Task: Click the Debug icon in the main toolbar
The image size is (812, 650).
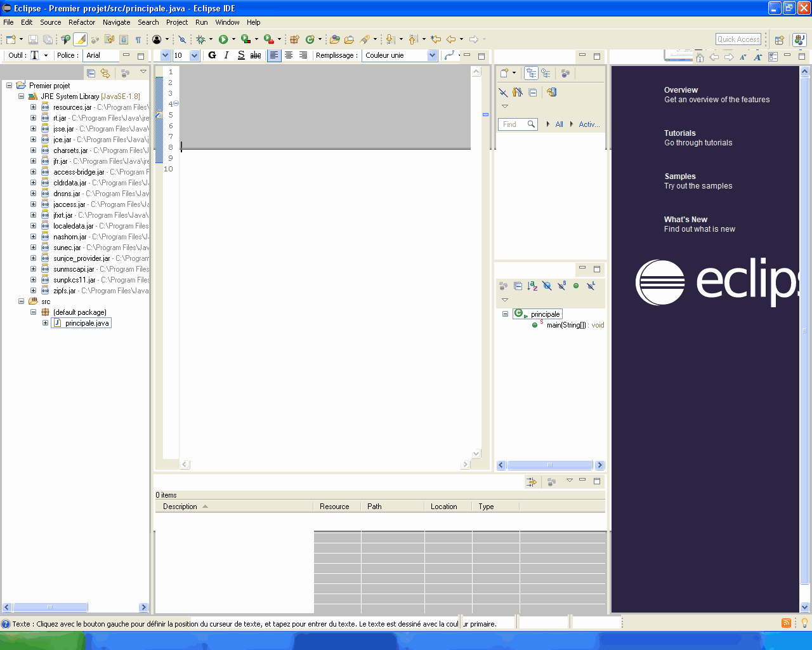Action: pos(200,39)
